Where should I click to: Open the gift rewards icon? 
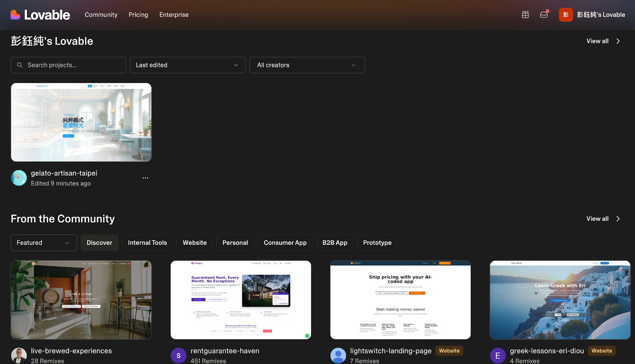point(525,15)
